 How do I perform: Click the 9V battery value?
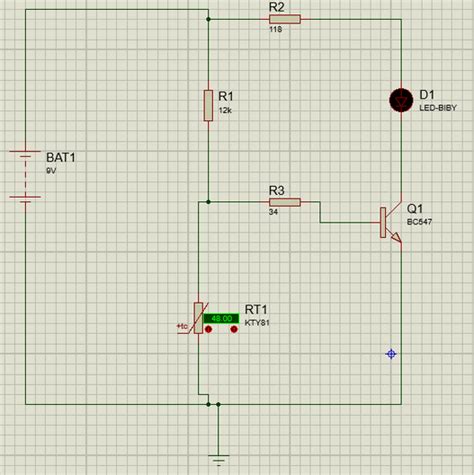51,171
